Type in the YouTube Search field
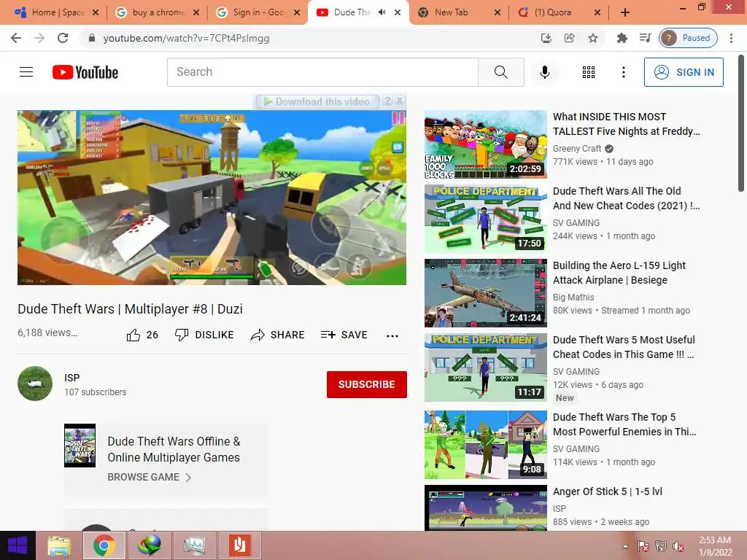The height and width of the screenshot is (560, 747). pos(322,72)
